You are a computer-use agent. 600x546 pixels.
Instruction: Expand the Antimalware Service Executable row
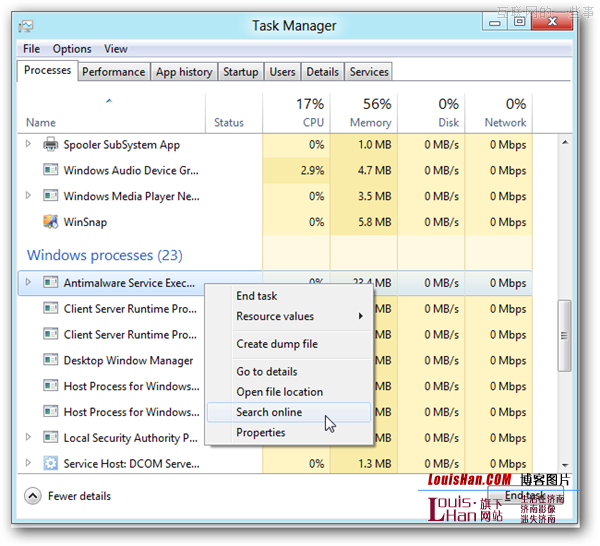(28, 282)
